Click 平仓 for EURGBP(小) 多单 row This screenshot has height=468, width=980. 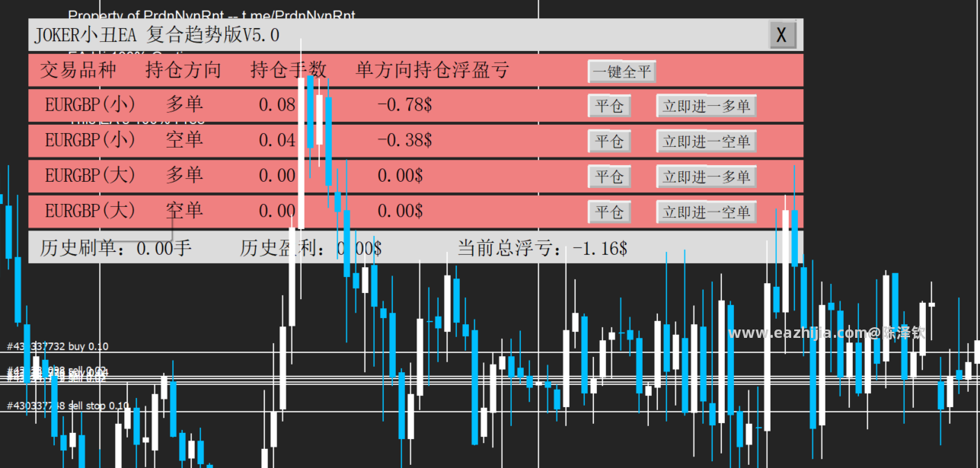(609, 106)
